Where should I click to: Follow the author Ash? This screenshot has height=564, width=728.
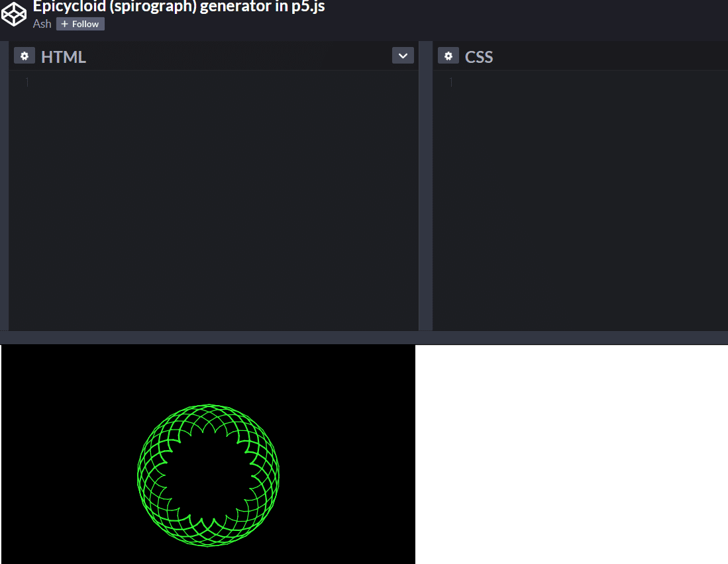[x=80, y=24]
